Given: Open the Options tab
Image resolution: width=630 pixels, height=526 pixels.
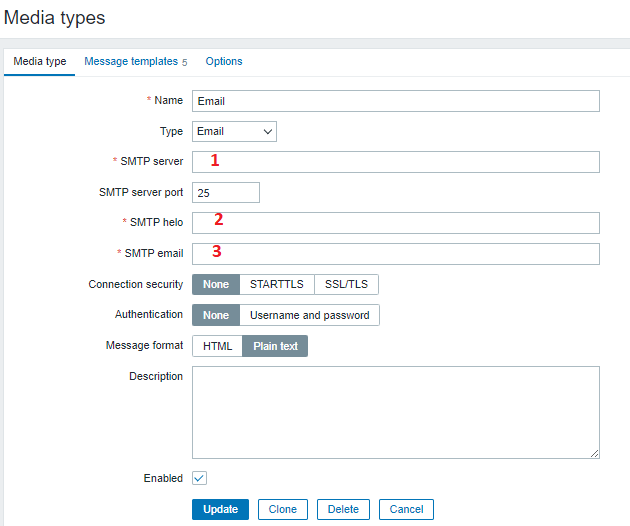Looking at the screenshot, I should coord(224,61).
